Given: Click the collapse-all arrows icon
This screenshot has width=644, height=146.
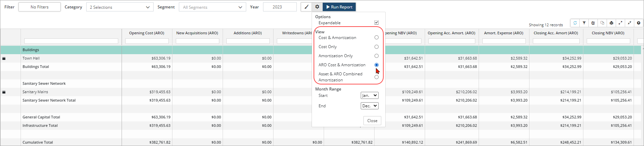Looking at the screenshot, I should coord(630,23).
